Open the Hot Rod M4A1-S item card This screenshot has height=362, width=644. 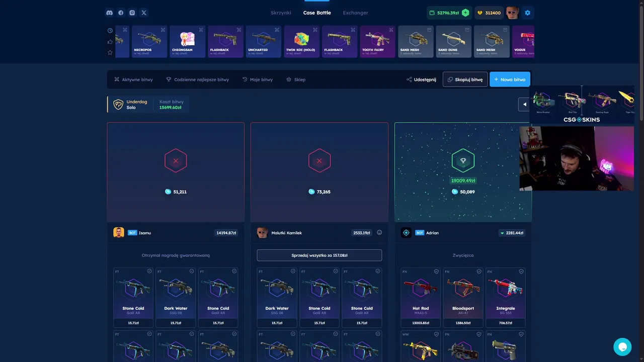(x=421, y=298)
